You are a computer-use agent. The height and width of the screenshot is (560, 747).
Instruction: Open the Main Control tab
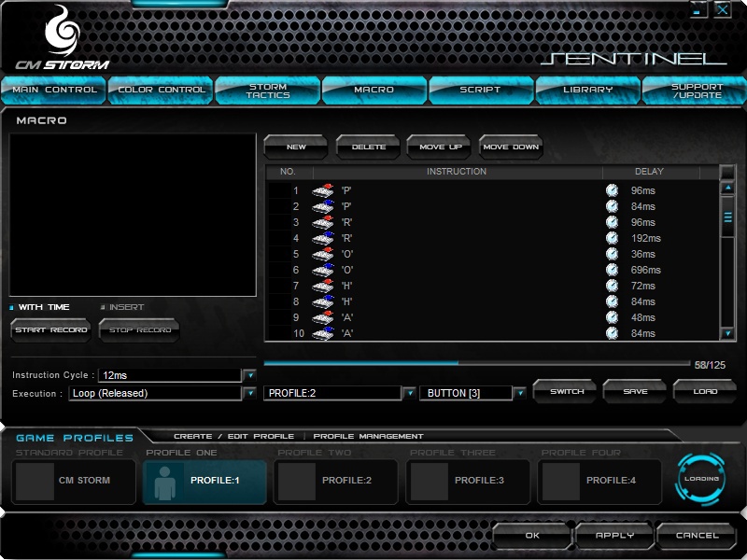(53, 90)
